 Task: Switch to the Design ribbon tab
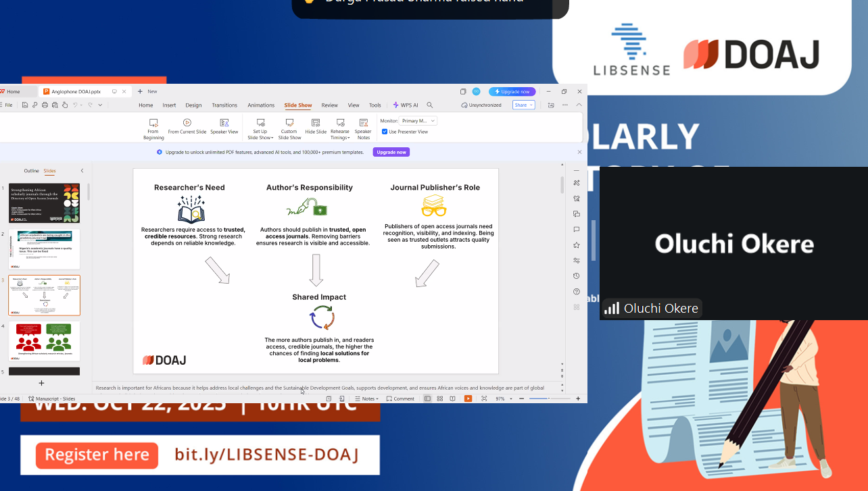tap(194, 105)
